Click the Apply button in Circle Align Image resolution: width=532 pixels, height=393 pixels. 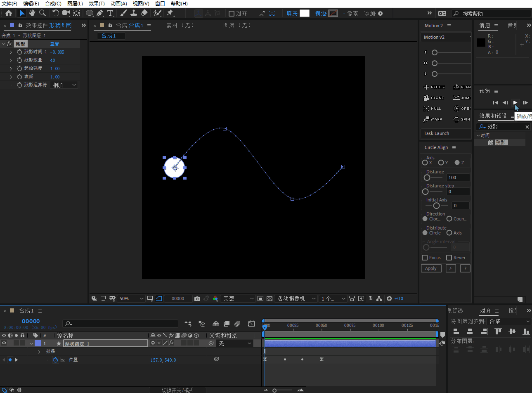pyautogui.click(x=431, y=268)
